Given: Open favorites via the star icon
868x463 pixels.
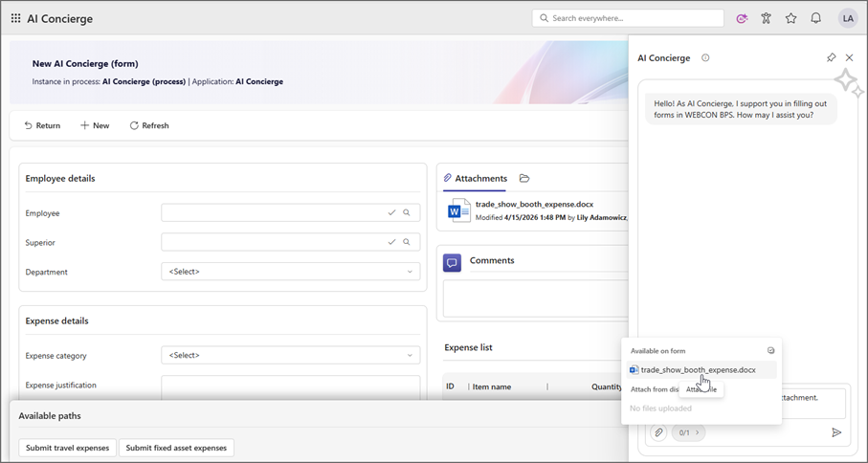Looking at the screenshot, I should (x=790, y=18).
